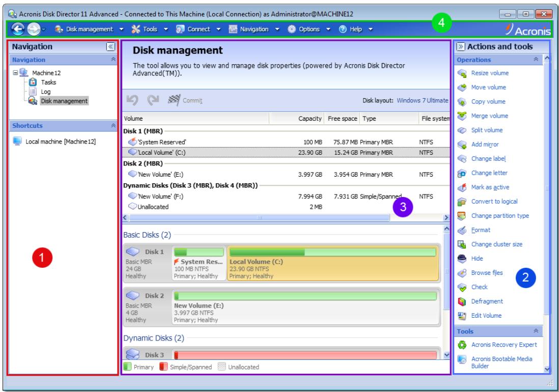Click Windows 7 Ultimate disk layout link
This screenshot has width=559, height=392.
(x=423, y=100)
